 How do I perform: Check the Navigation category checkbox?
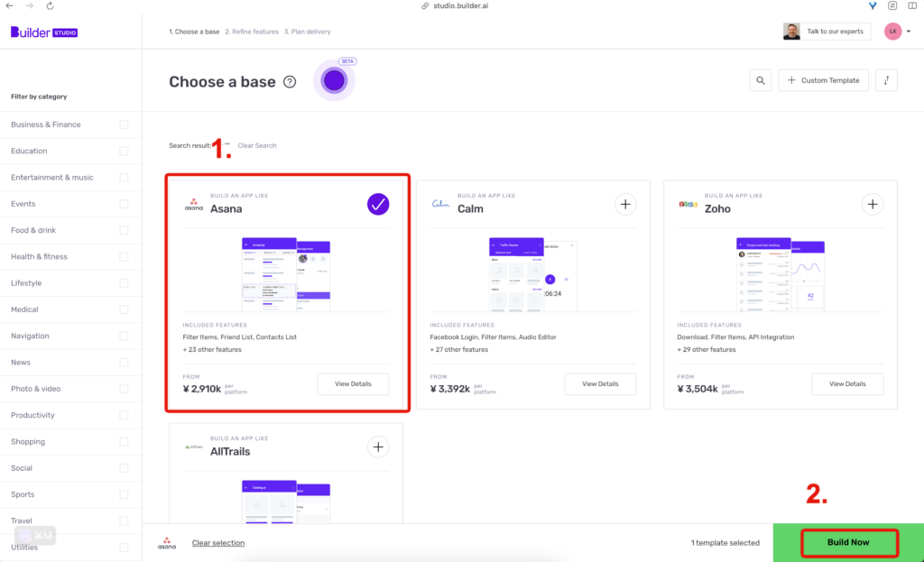click(124, 336)
